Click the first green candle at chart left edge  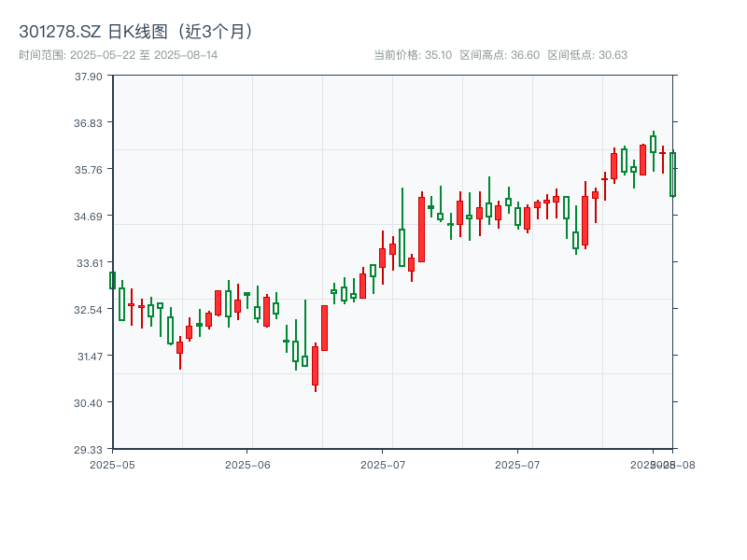click(x=112, y=280)
